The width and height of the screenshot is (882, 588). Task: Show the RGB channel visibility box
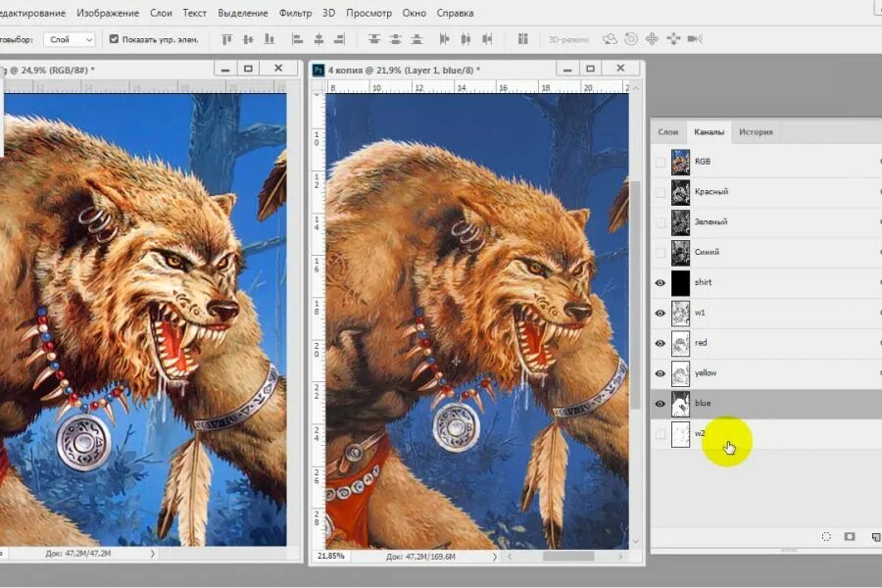click(x=661, y=162)
